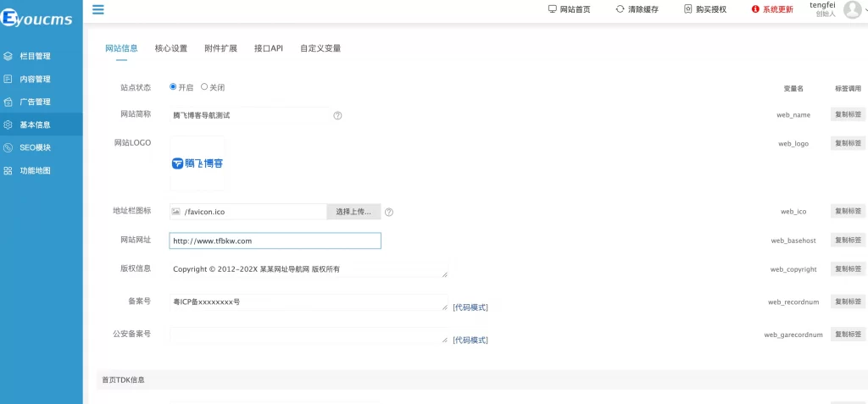Viewport: 868px width, 404px height.
Task: Click help icon next to 选择上传 button
Action: 389,212
